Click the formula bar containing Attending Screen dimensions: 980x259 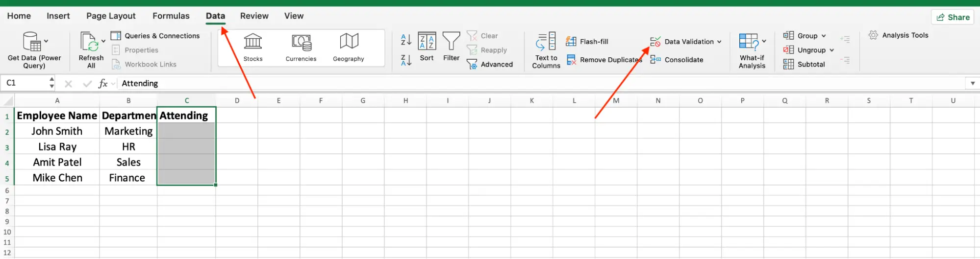(x=542, y=83)
